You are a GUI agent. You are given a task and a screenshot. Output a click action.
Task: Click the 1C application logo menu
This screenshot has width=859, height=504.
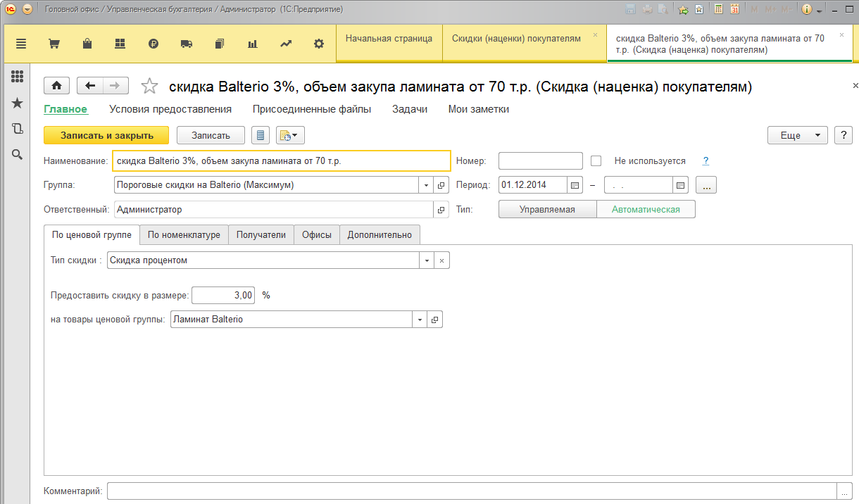pyautogui.click(x=10, y=9)
